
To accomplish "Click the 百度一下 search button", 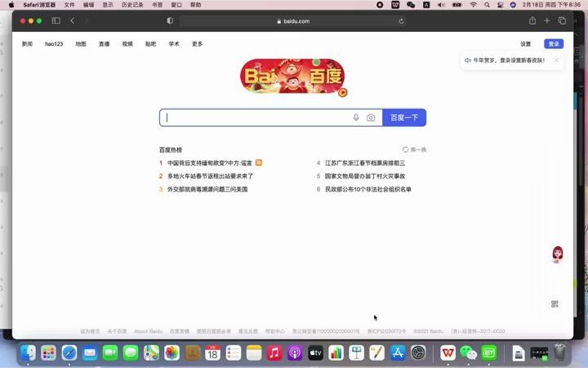I will coord(404,118).
